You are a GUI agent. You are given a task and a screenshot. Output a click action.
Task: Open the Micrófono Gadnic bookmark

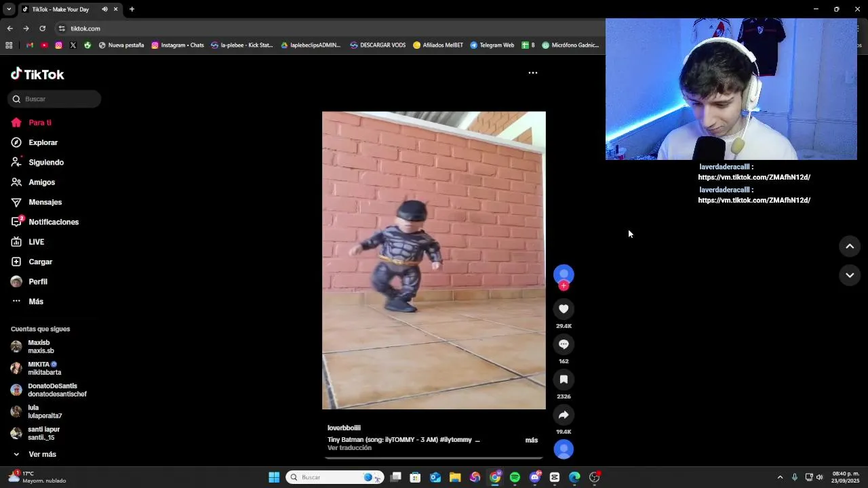(570, 45)
